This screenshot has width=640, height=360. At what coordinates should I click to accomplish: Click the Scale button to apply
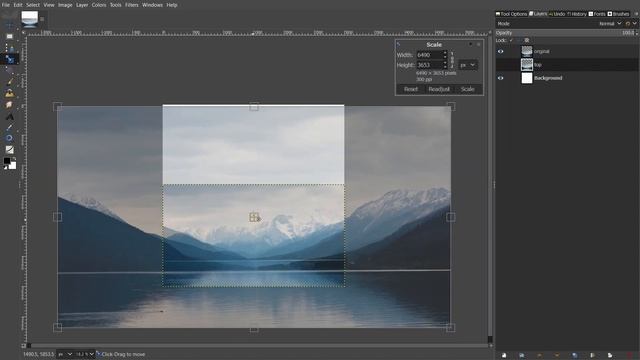pyautogui.click(x=467, y=89)
